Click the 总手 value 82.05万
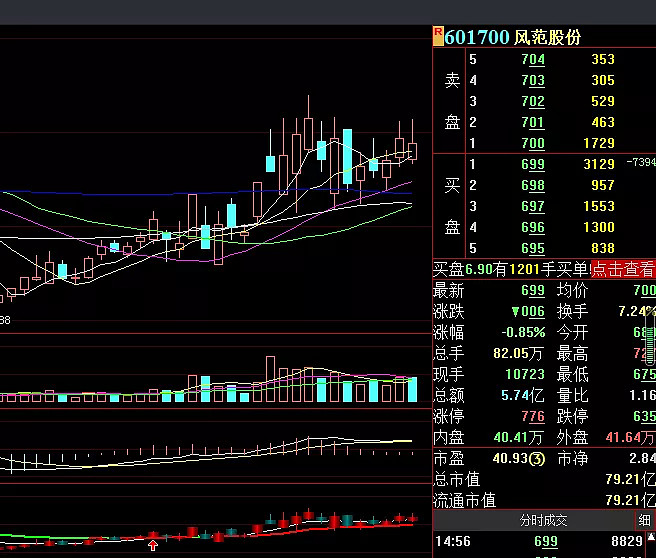The height and width of the screenshot is (558, 656). coord(518,353)
